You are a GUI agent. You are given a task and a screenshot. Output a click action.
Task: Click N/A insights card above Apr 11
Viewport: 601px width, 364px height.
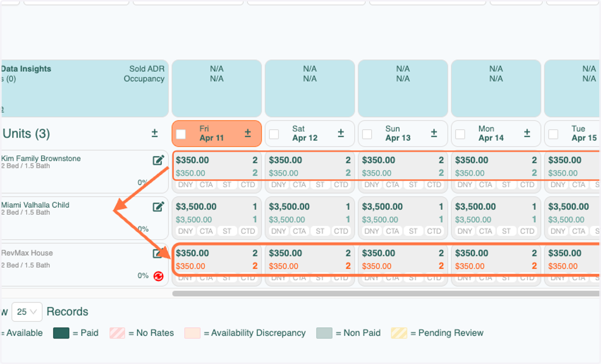tap(217, 89)
